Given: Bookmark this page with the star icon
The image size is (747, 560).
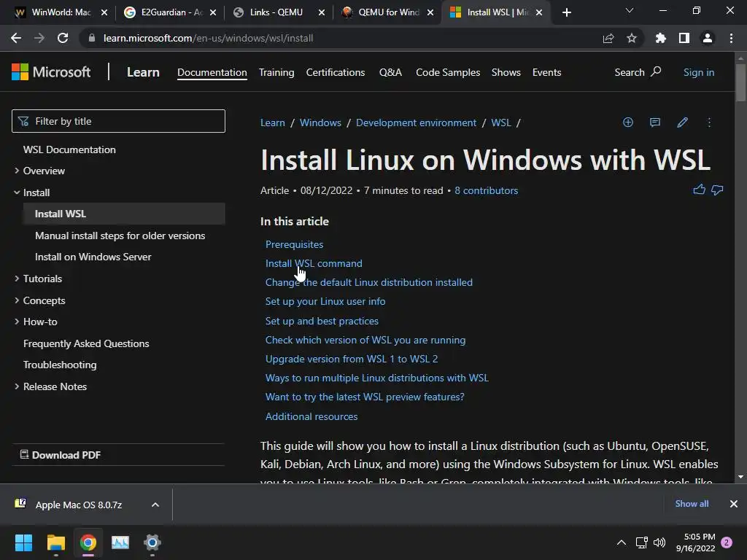Looking at the screenshot, I should (x=632, y=38).
